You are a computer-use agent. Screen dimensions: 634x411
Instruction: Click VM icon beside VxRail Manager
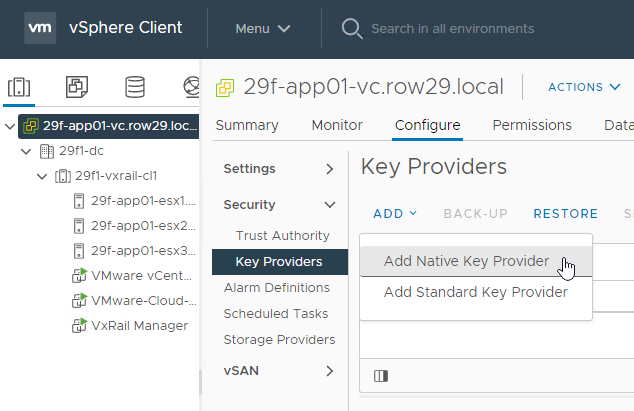click(x=79, y=326)
